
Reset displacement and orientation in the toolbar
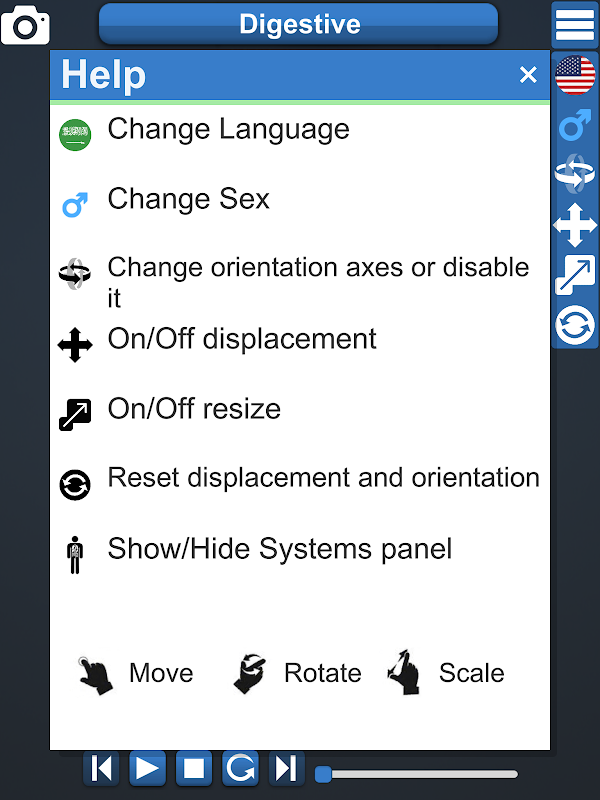coord(575,325)
